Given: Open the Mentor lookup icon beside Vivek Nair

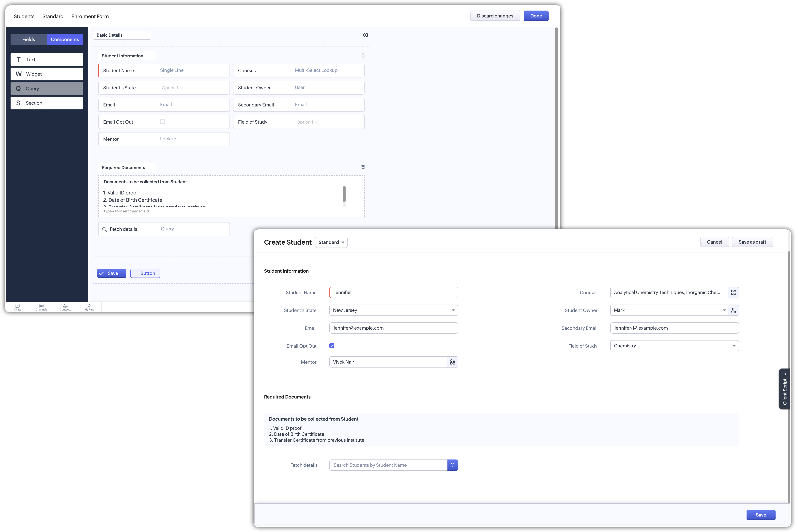Looking at the screenshot, I should pyautogui.click(x=452, y=362).
